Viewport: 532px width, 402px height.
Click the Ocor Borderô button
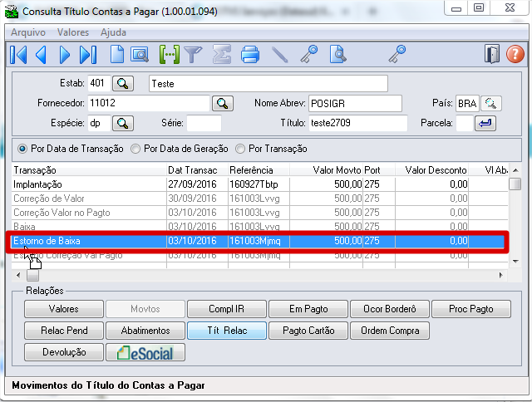click(390, 309)
